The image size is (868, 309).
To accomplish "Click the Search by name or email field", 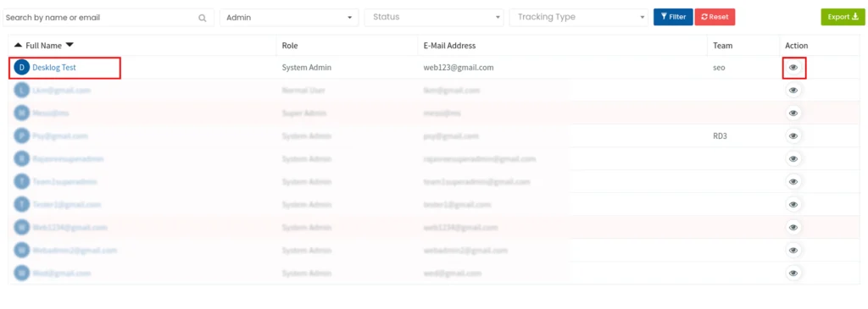I will pyautogui.click(x=108, y=18).
